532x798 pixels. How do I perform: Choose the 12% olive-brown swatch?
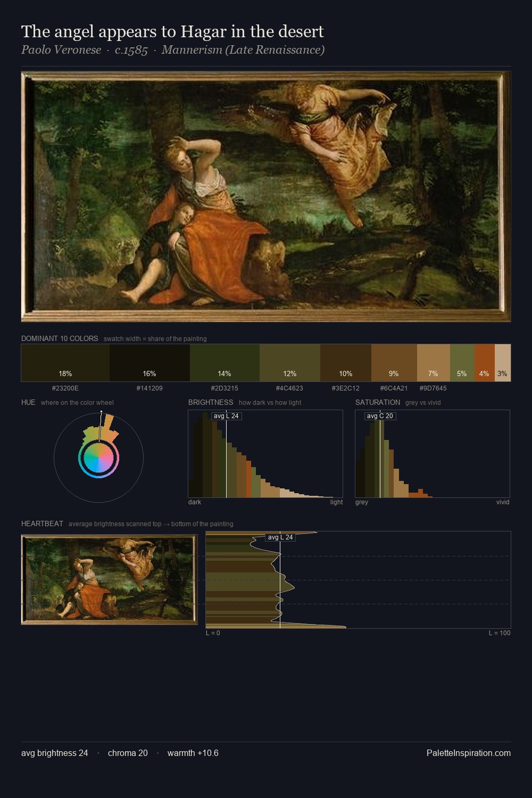[x=290, y=363]
